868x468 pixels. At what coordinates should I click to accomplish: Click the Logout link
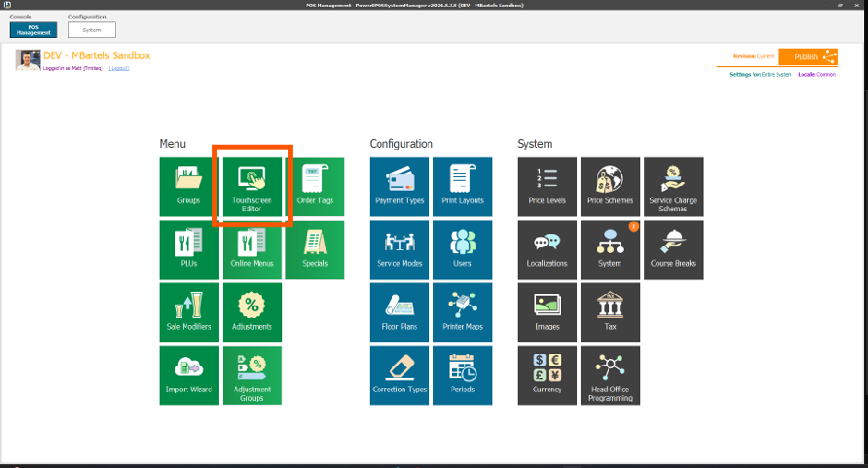point(119,68)
